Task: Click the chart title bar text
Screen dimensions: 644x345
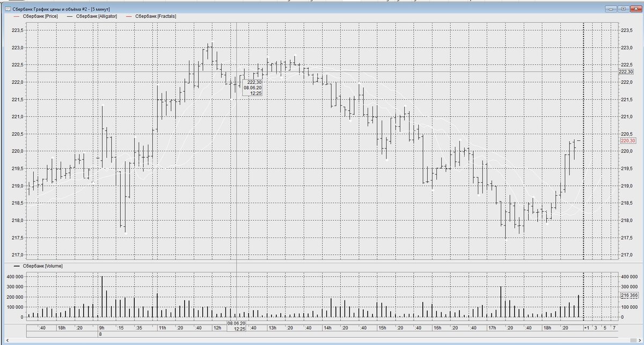Action: (61, 9)
